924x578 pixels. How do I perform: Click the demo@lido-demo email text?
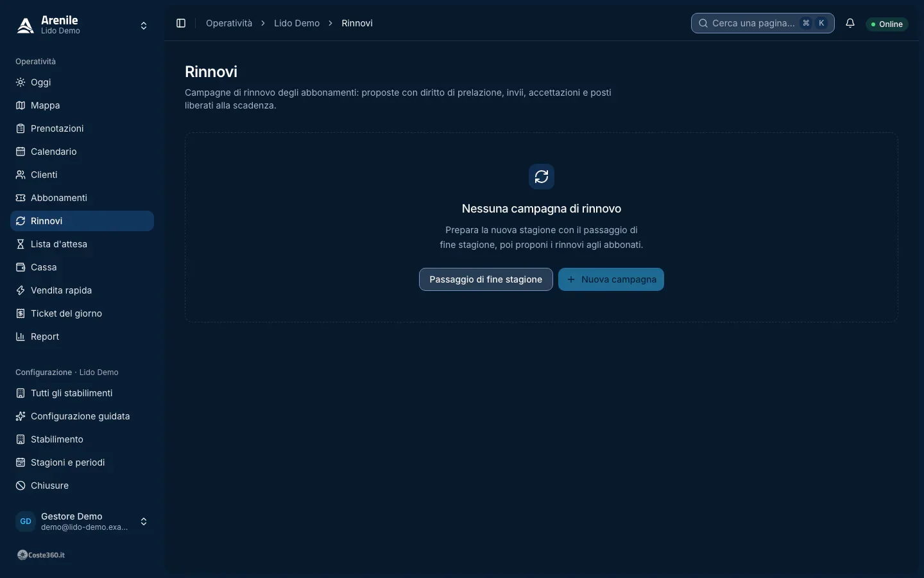click(85, 527)
